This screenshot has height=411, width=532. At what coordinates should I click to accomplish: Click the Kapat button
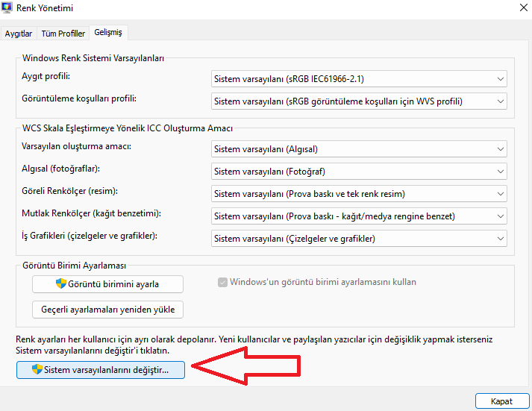(502, 401)
